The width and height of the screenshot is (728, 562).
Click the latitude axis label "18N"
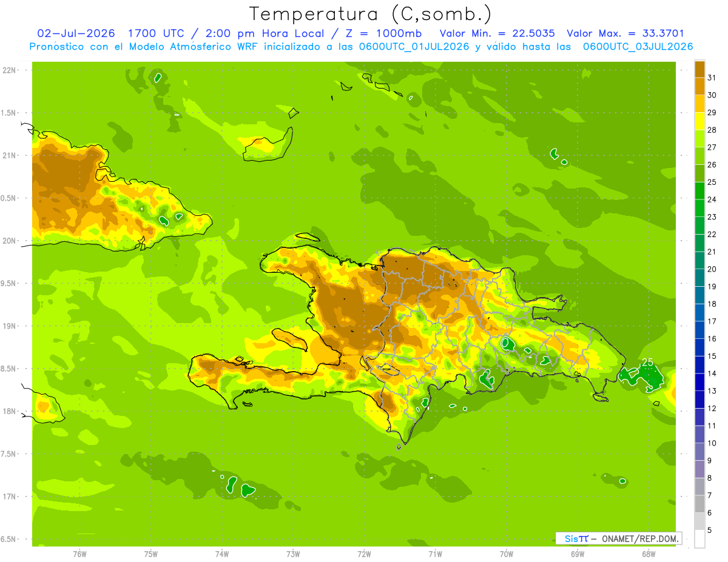click(10, 411)
